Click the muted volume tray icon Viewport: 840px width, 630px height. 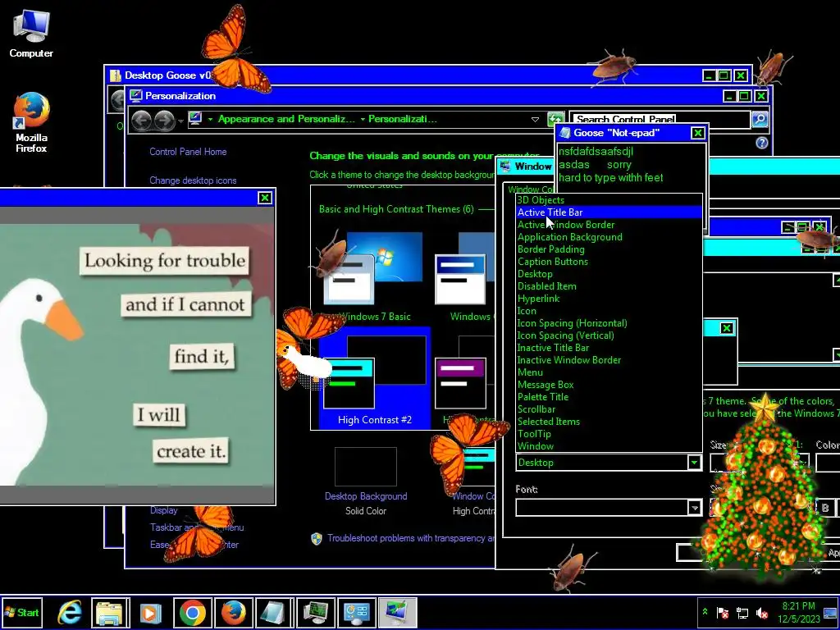click(x=761, y=612)
